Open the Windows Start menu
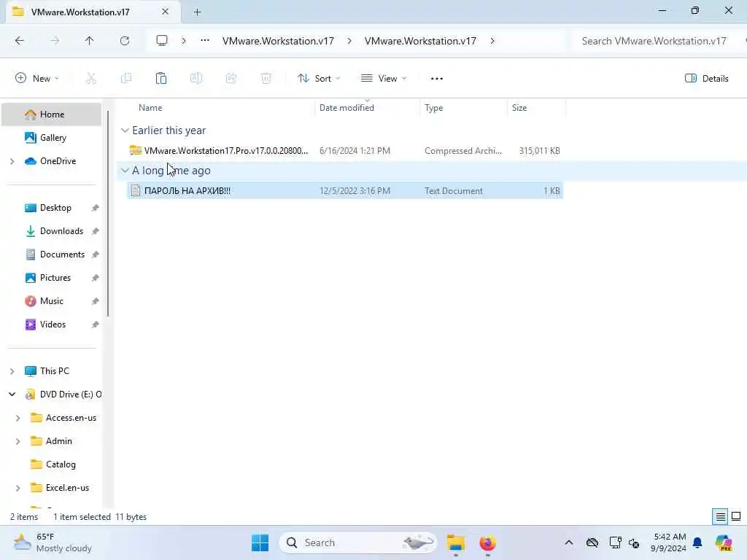 pos(260,542)
